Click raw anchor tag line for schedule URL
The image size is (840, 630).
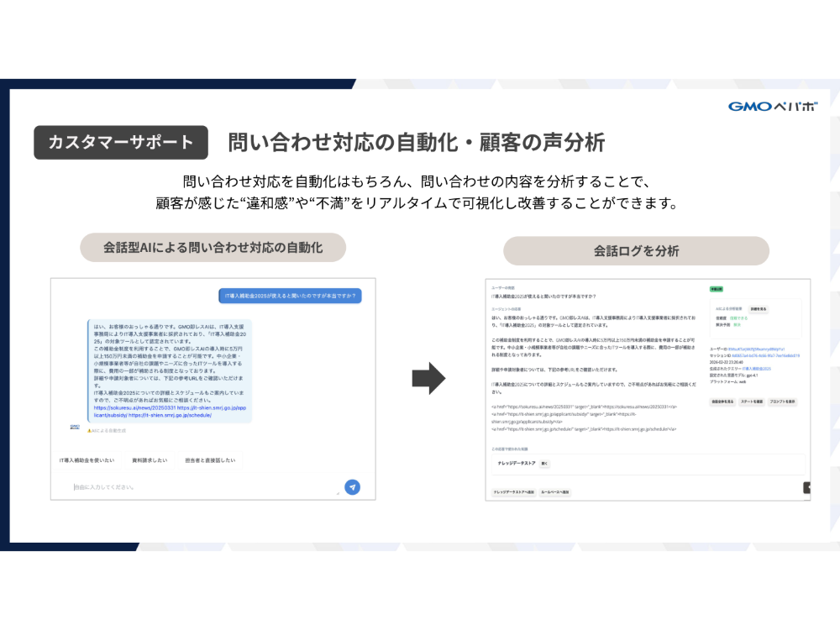tap(584, 429)
